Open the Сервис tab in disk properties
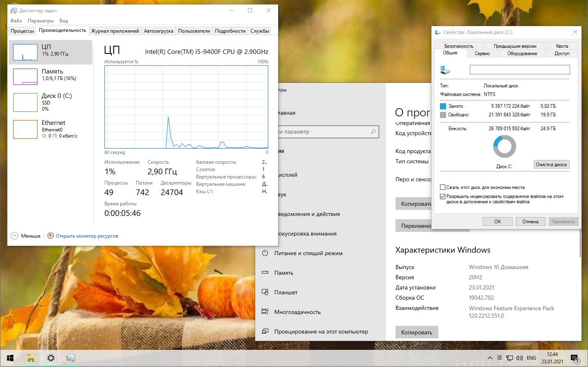This screenshot has height=367, width=588. [x=482, y=53]
